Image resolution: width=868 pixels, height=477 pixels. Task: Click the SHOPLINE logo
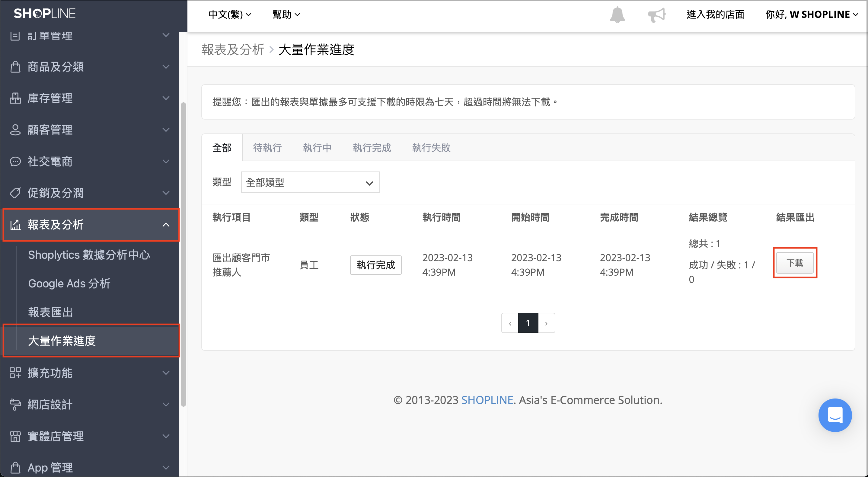pos(44,14)
